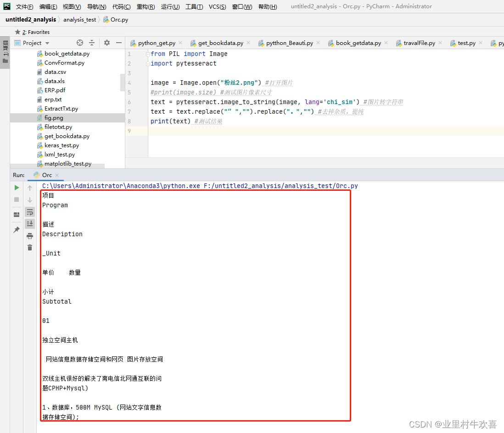Select fig.png in the project tree
This screenshot has height=433, width=504.
pyautogui.click(x=54, y=118)
